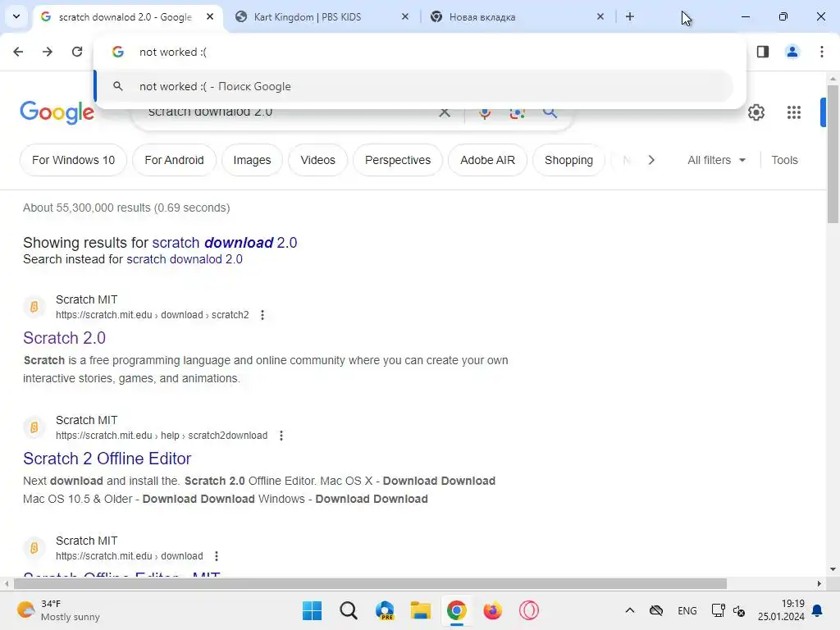Search instead for 'scratch downalod 2.0'
The width and height of the screenshot is (840, 630).
coord(185,259)
